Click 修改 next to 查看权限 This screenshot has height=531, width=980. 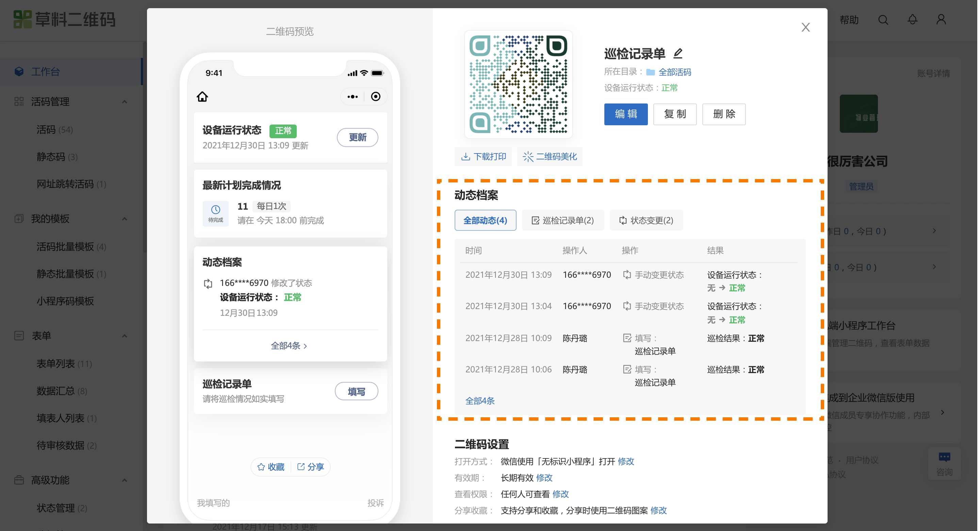(561, 495)
